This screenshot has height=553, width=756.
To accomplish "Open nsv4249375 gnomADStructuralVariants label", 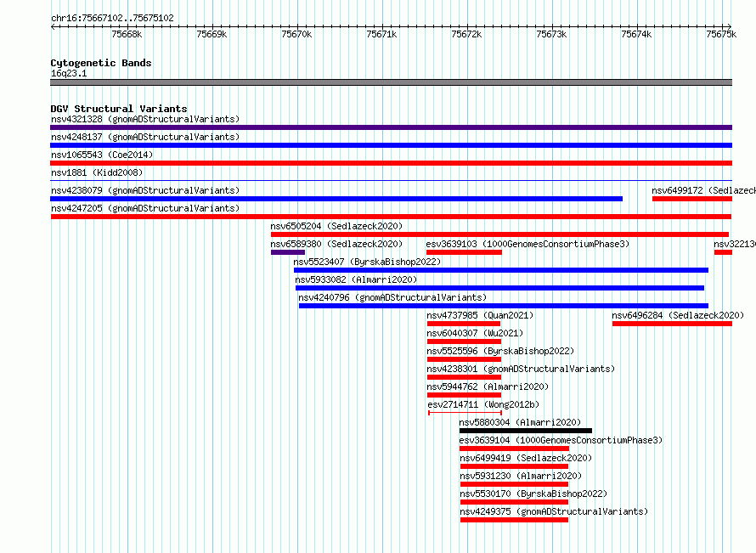I will pos(554,511).
